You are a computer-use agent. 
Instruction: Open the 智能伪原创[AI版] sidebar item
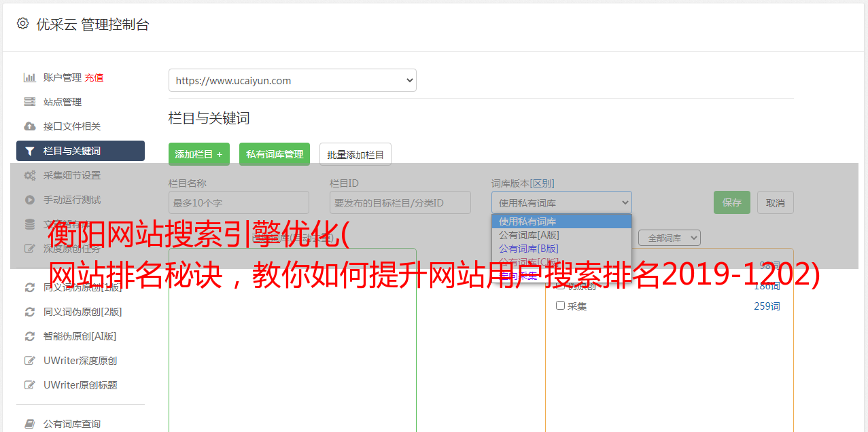coord(80,336)
